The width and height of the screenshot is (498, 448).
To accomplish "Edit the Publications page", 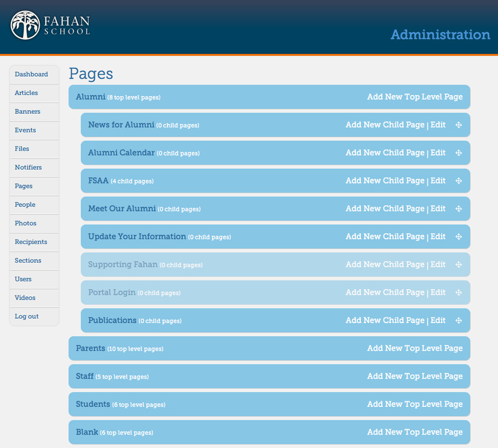I will point(438,321).
